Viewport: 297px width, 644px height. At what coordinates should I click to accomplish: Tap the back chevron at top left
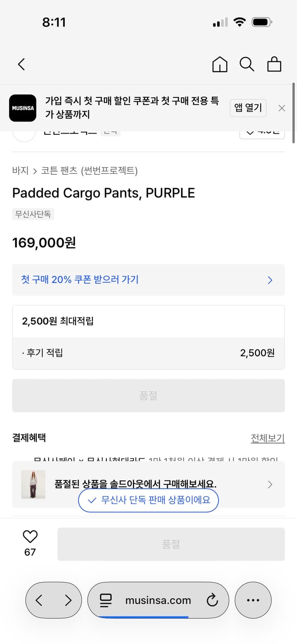21,64
